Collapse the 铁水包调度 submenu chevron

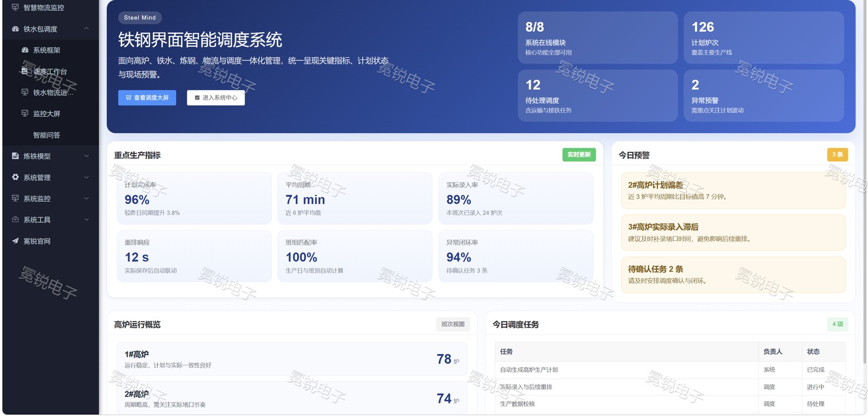[x=87, y=29]
